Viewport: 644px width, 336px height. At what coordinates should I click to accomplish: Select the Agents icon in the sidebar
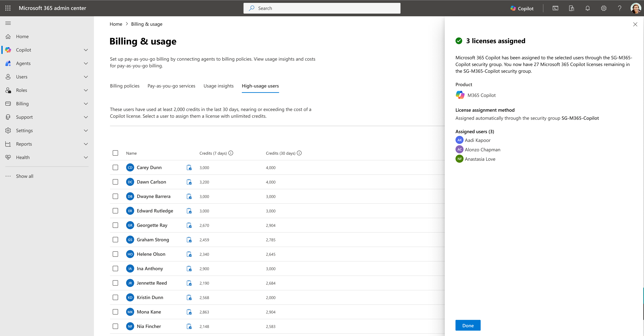[8, 63]
